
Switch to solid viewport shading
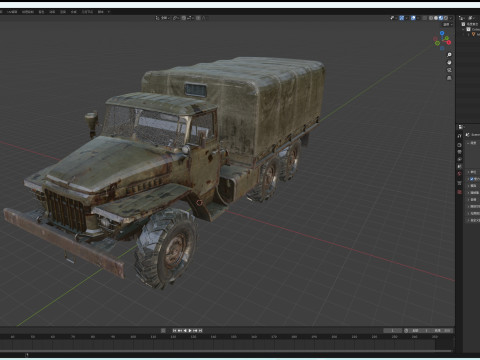coord(436,18)
